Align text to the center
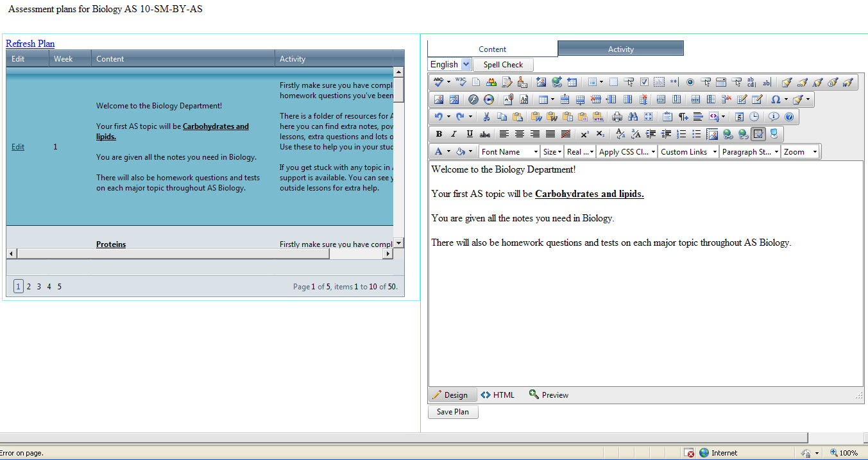868x460 pixels. pos(520,134)
